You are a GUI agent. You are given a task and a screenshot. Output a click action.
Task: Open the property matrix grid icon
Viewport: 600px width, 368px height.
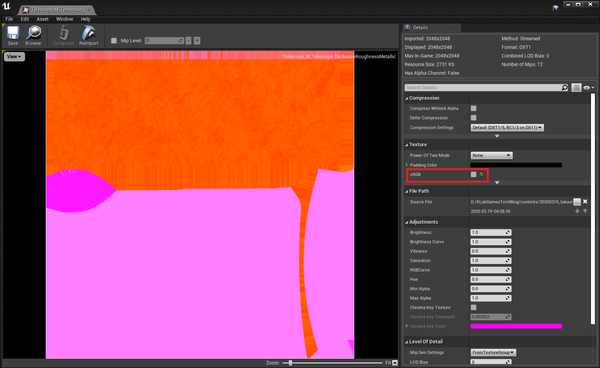coord(576,88)
